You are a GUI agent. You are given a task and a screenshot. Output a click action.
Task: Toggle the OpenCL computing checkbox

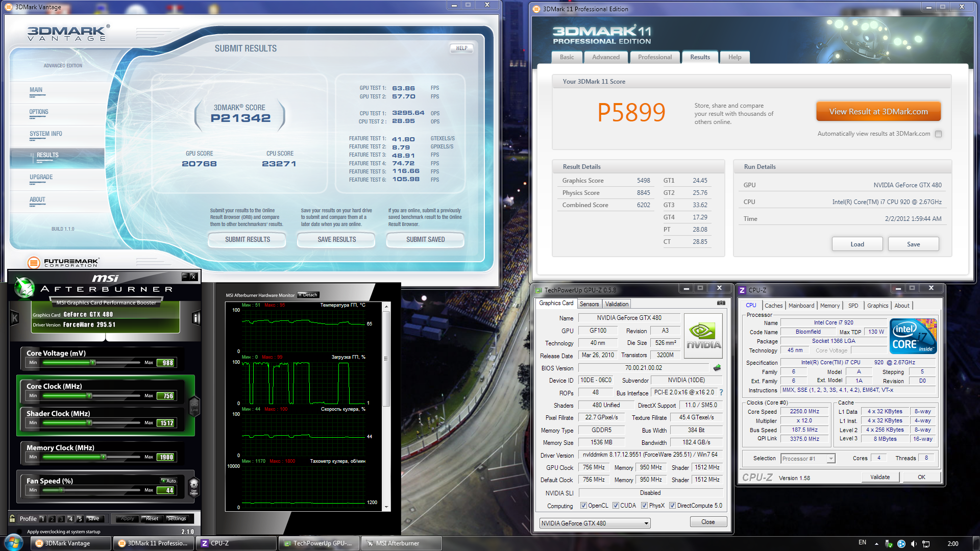tap(583, 506)
